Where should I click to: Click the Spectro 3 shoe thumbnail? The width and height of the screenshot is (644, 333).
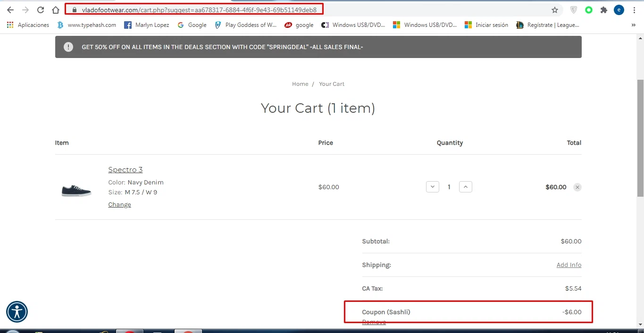[x=76, y=190]
